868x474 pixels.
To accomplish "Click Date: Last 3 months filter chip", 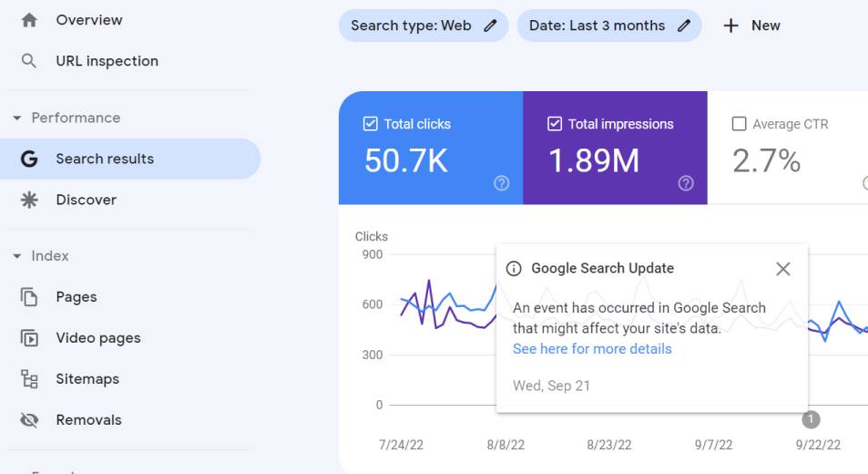I will 609,26.
